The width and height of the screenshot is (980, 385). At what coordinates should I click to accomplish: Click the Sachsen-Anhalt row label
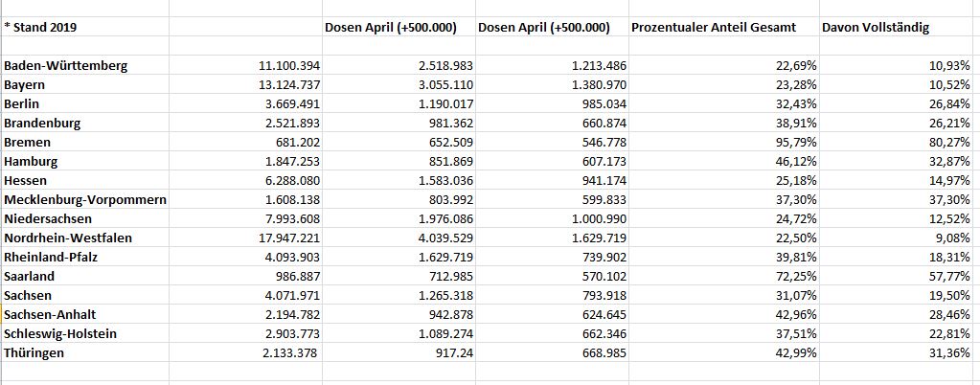pyautogui.click(x=50, y=315)
